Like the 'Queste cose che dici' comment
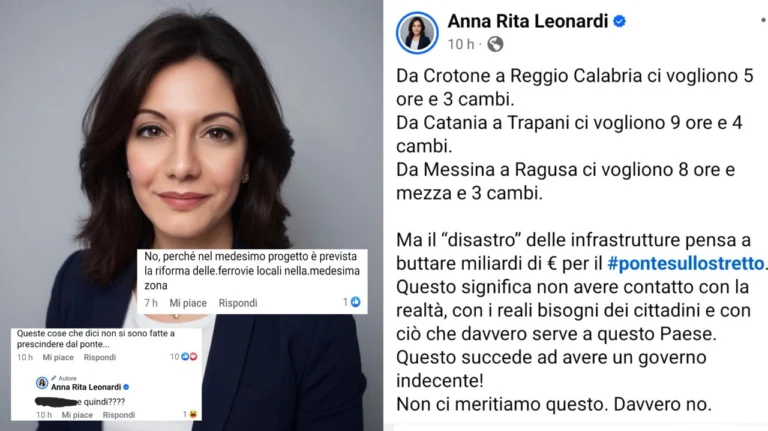768x431 pixels. tap(58, 358)
